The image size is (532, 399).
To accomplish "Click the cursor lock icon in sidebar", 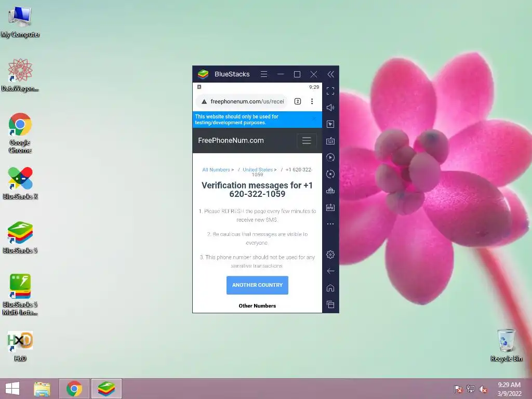I will tap(330, 124).
